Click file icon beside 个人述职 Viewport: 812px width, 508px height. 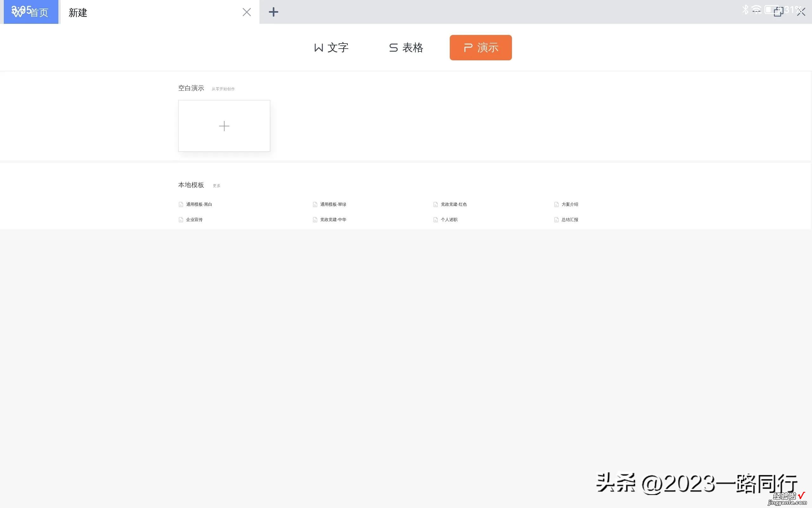click(x=435, y=220)
